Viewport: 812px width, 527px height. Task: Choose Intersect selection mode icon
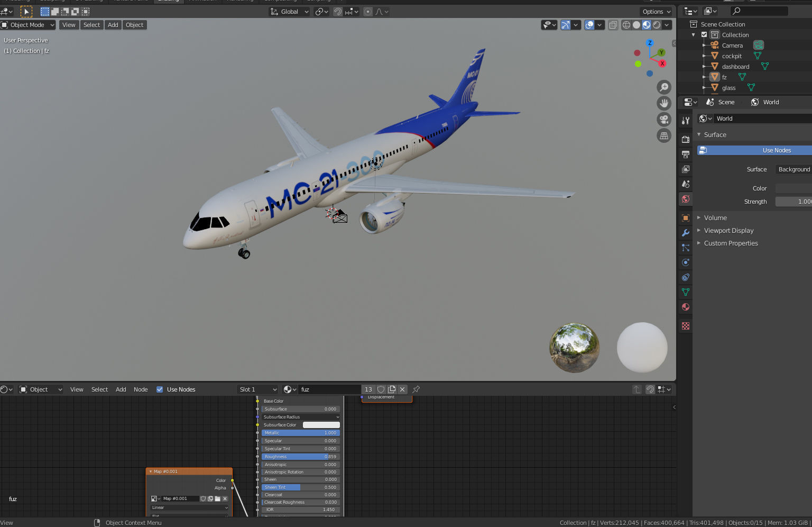coord(85,11)
